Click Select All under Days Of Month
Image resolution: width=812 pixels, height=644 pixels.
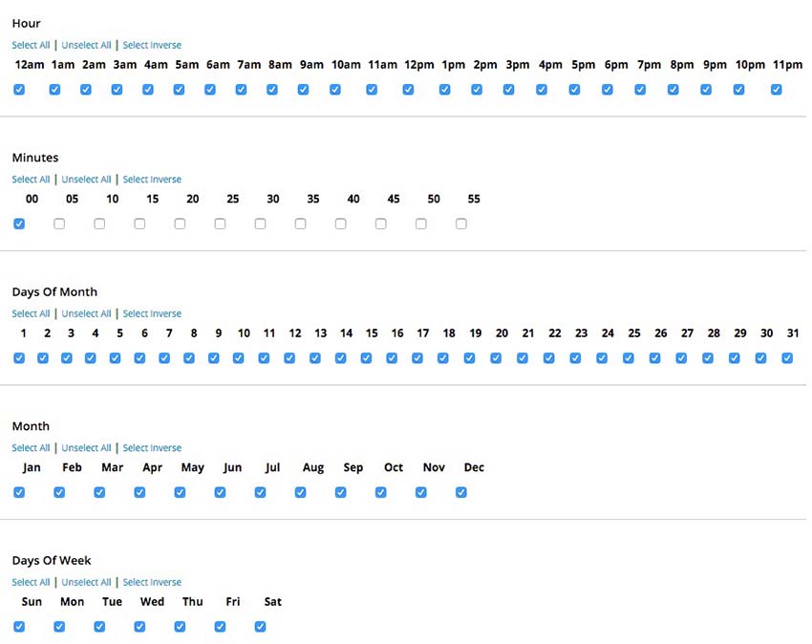pos(32,313)
